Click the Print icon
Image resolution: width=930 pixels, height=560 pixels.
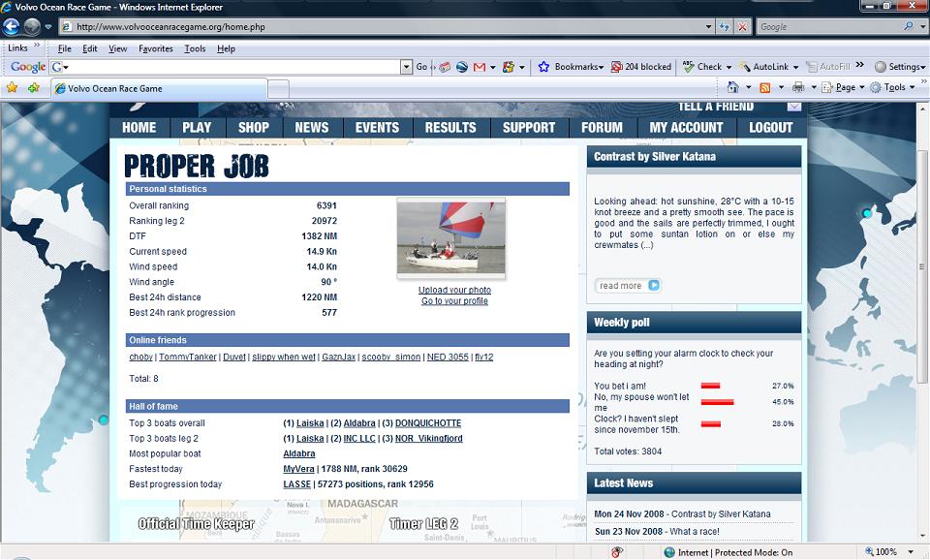(798, 88)
